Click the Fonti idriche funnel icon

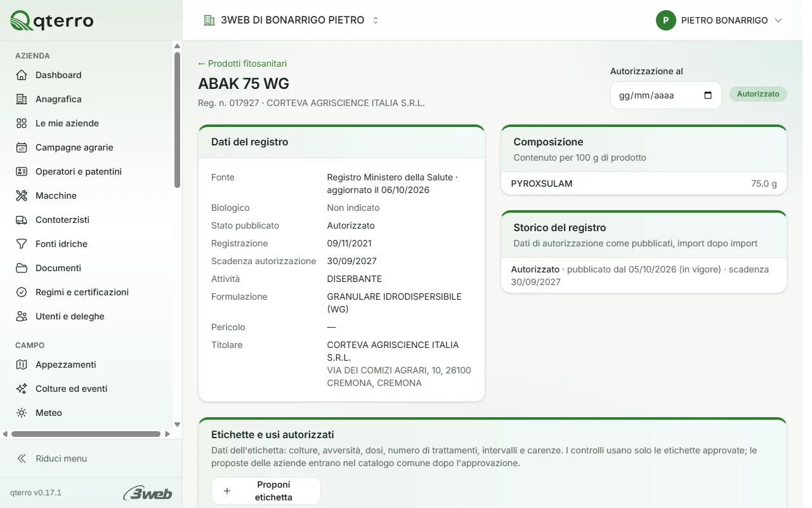pos(22,244)
